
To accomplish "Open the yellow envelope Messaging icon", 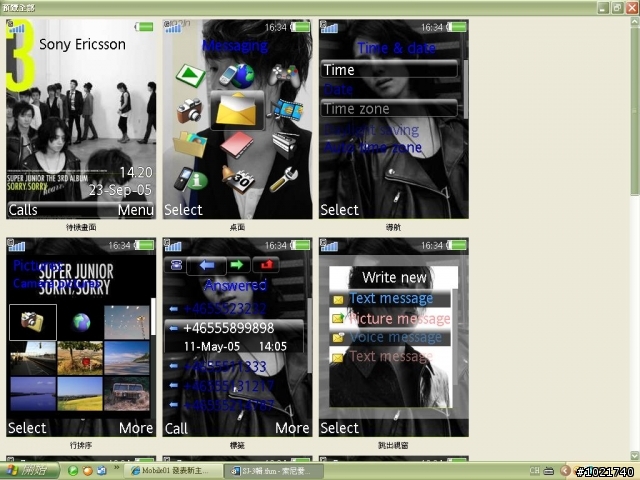I will click(237, 110).
